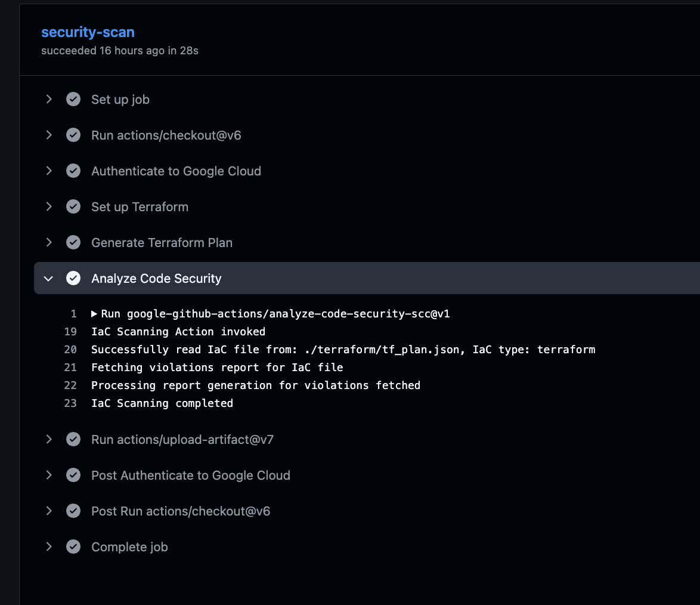
Task: Click log line number 19
Action: click(70, 332)
